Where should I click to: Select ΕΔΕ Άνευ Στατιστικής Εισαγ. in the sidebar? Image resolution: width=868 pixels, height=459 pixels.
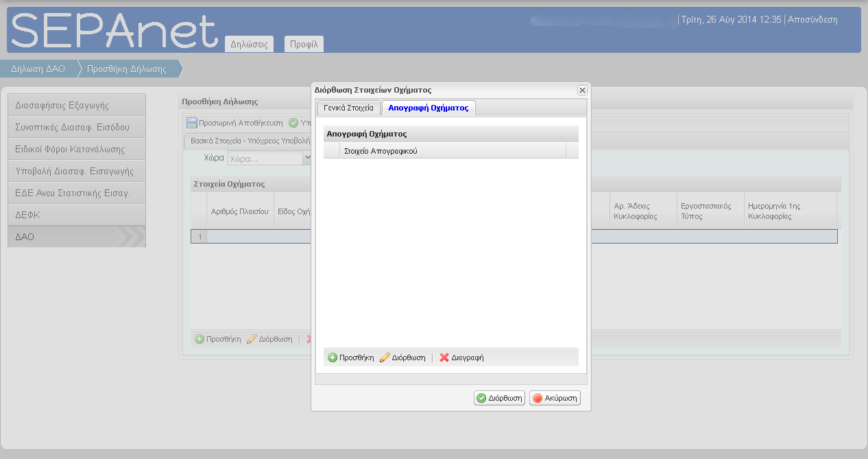[x=77, y=193]
